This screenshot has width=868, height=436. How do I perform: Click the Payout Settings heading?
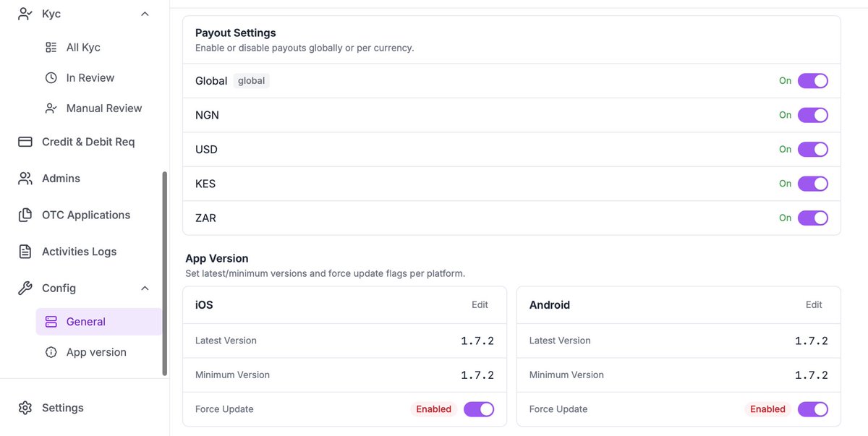coord(236,33)
